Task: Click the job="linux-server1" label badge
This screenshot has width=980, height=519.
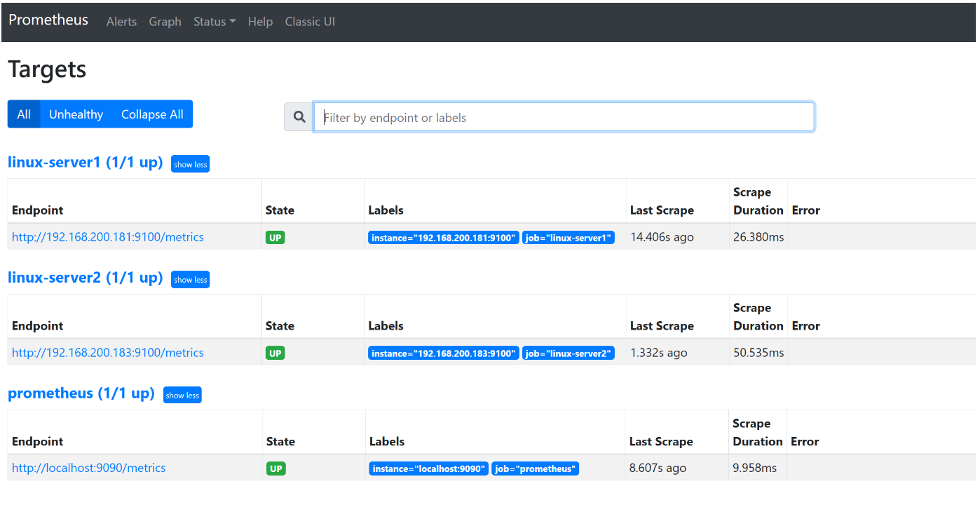Action: (x=569, y=238)
